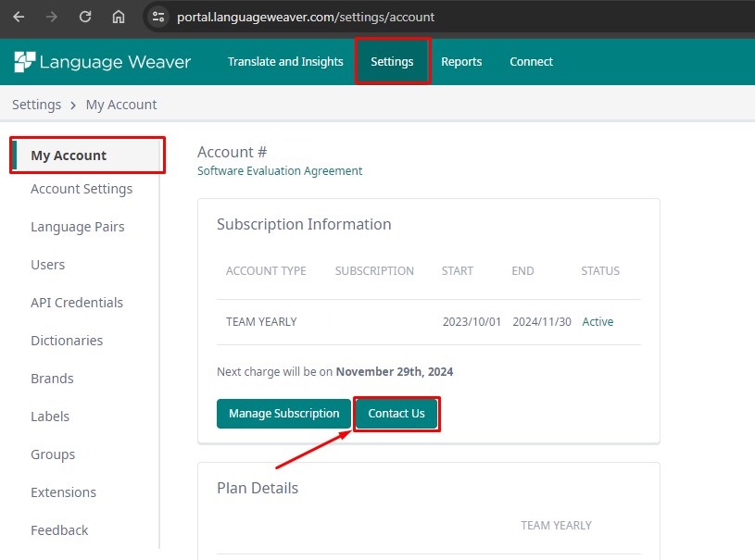Select My Account in the sidebar
The height and width of the screenshot is (560, 755).
click(87, 156)
